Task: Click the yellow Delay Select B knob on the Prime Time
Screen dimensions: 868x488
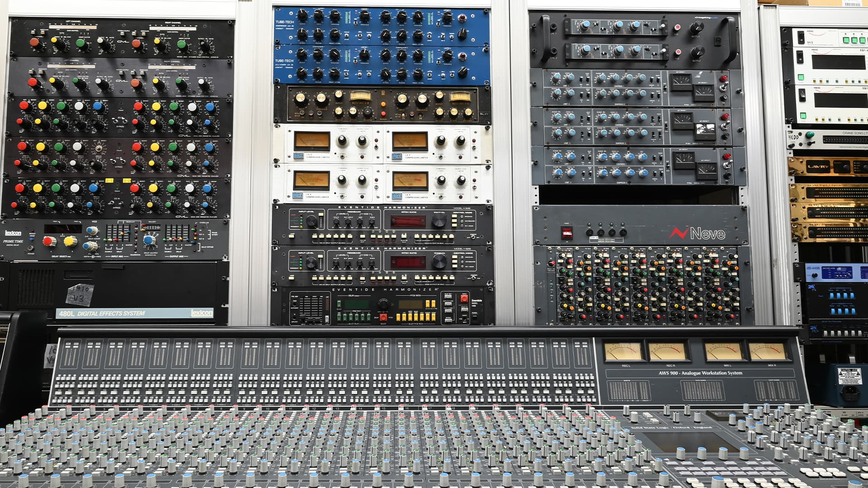Action: (69, 241)
